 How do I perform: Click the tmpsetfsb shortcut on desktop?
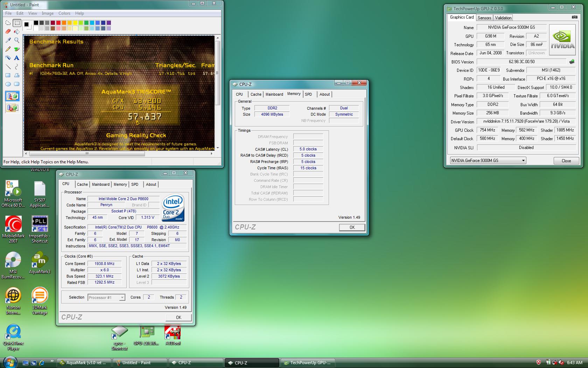(x=40, y=230)
